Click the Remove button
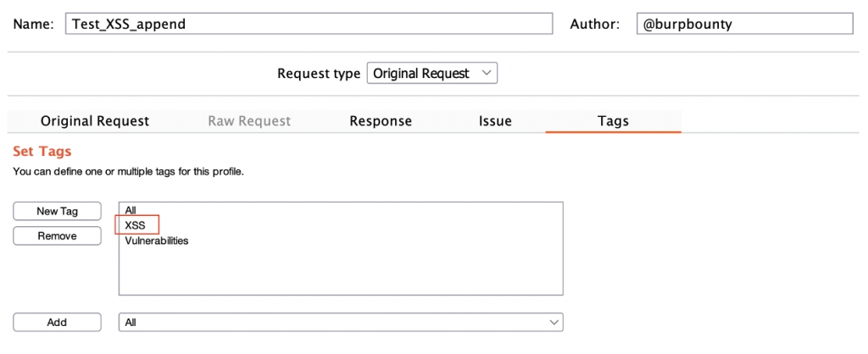The image size is (868, 354). (x=57, y=236)
